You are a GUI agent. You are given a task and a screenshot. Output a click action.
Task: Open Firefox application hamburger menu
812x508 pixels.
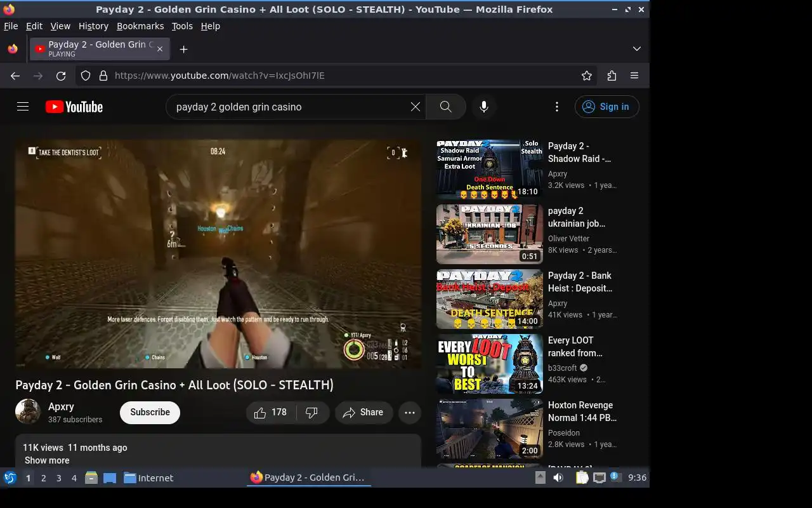[x=634, y=76]
